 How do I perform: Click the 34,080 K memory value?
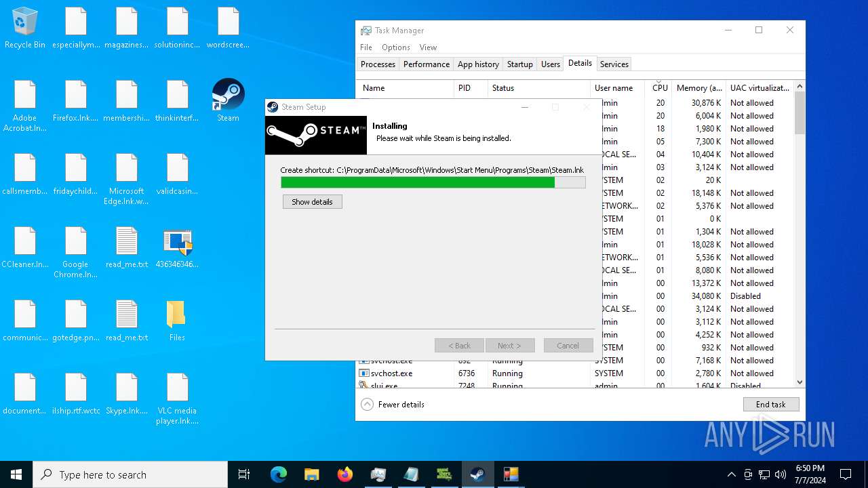coord(706,296)
